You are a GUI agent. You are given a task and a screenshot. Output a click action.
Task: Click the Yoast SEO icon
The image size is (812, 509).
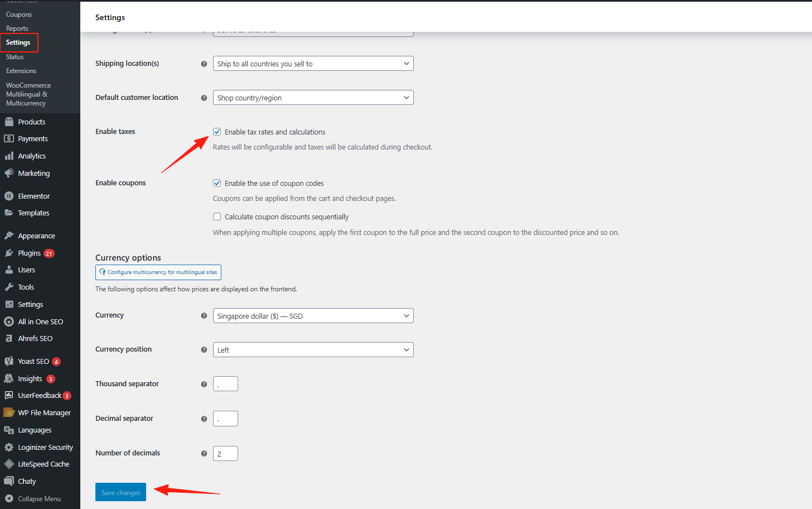point(9,361)
